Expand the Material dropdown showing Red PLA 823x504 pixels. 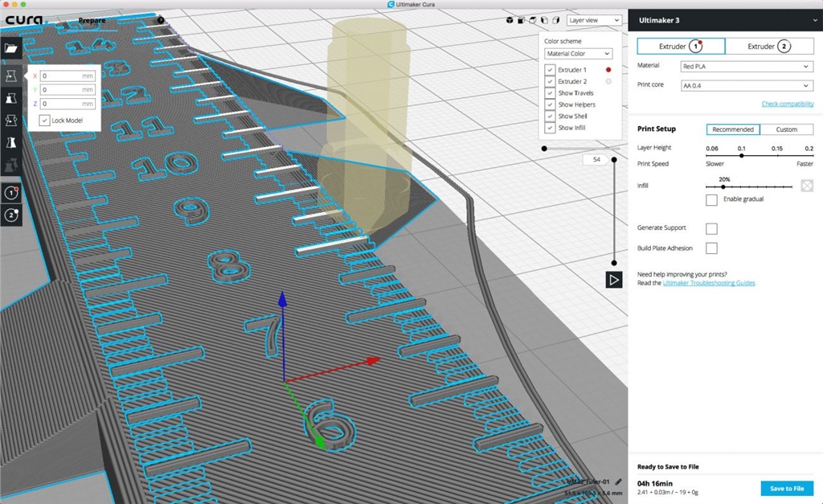coord(747,67)
